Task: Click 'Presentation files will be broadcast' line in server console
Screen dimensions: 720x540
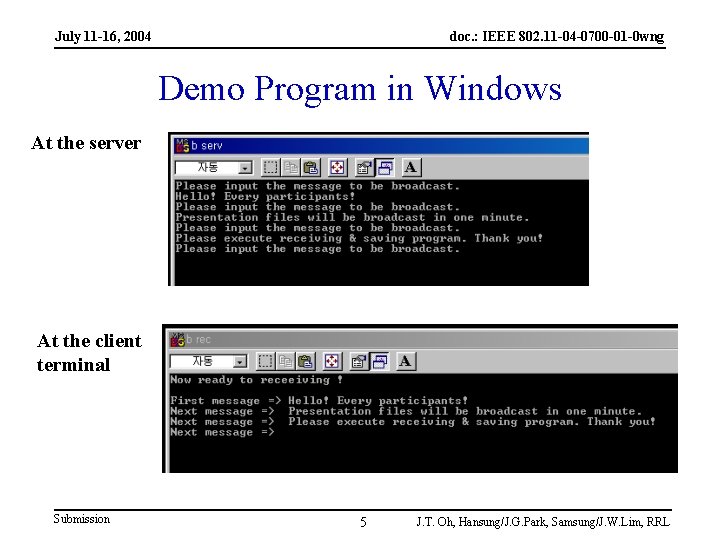Action: tap(352, 217)
